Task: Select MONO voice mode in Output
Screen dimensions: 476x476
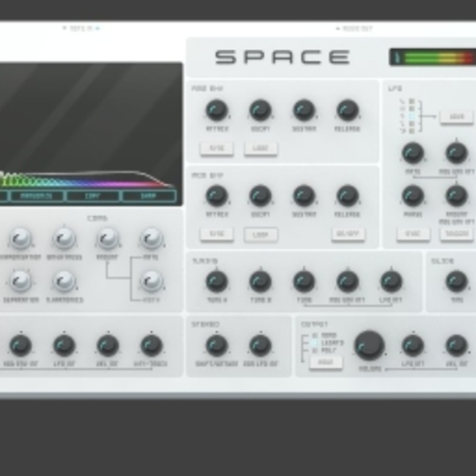Action: pyautogui.click(x=315, y=336)
